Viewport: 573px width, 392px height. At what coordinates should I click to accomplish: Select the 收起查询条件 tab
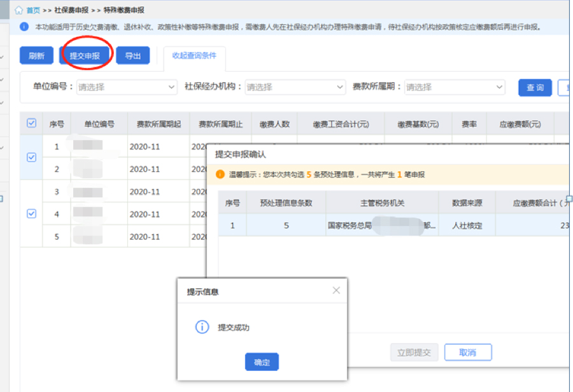(x=194, y=55)
